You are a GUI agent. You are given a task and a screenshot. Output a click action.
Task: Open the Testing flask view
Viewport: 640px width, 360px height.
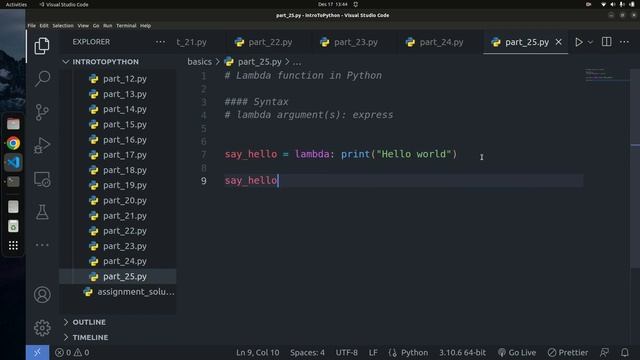pyautogui.click(x=42, y=212)
